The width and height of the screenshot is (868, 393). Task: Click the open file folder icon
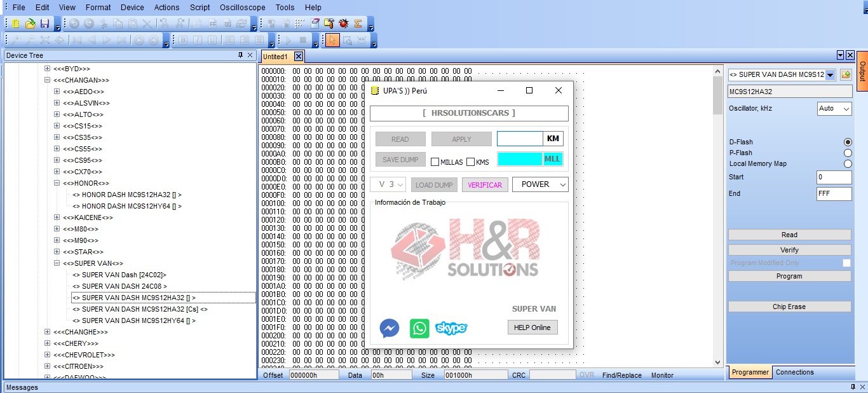(30, 24)
